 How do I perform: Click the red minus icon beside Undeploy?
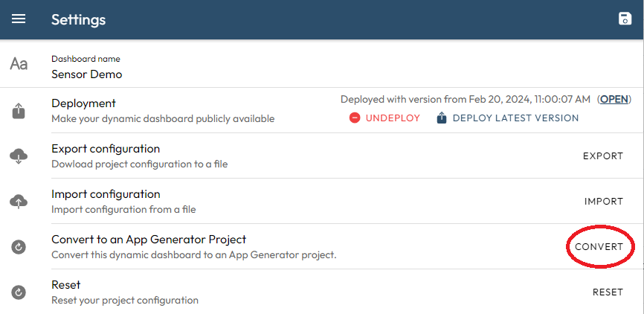[355, 118]
